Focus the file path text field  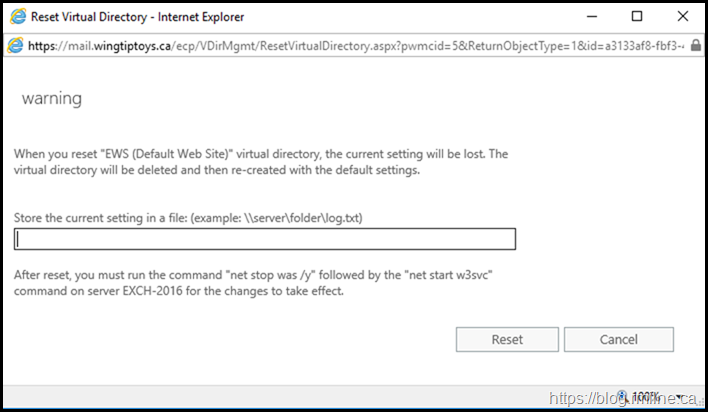pyautogui.click(x=265, y=239)
